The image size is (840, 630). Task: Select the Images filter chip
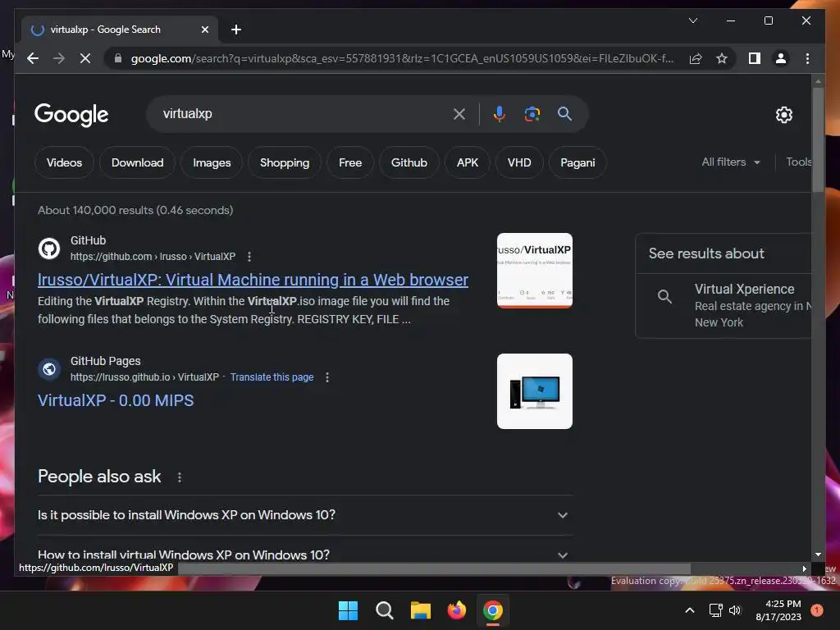point(212,162)
